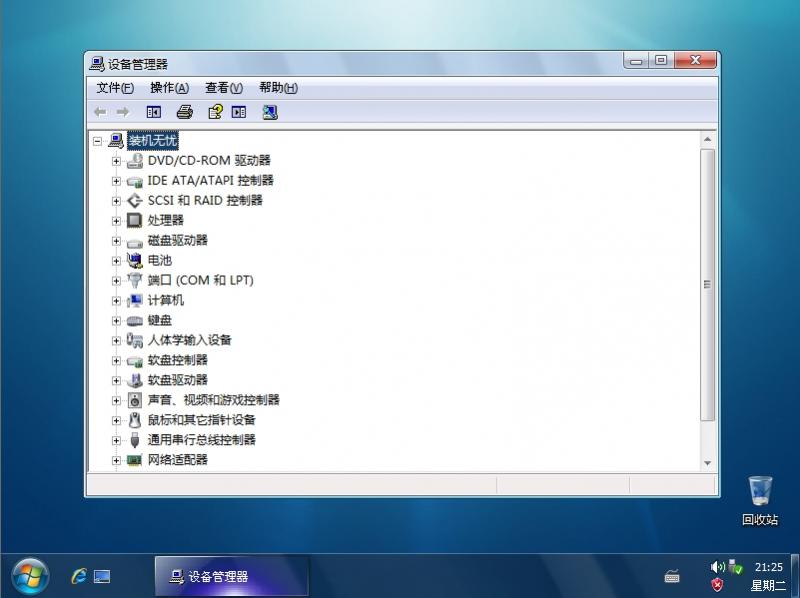Expand the 键盘 node
The height and width of the screenshot is (598, 800).
pos(116,320)
